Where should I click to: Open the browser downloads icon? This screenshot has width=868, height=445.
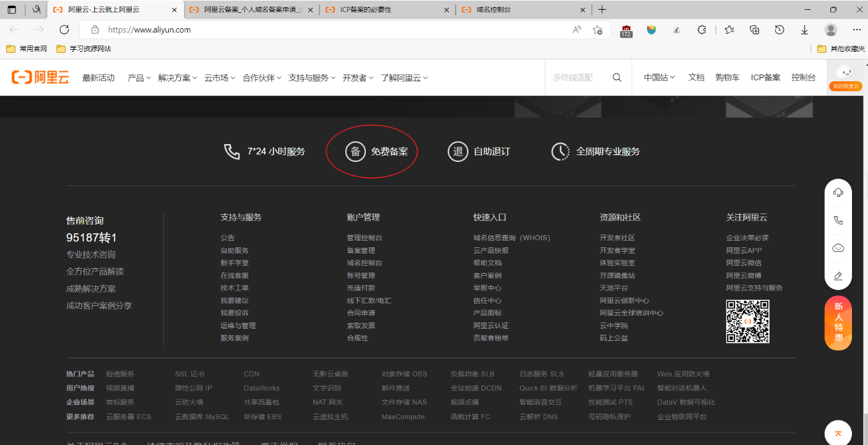805,30
